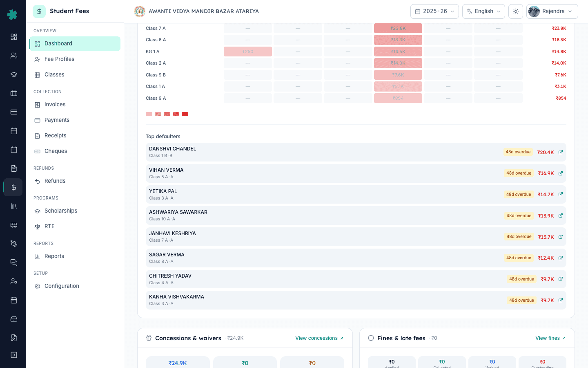Open Chitresh Yadav's external link icon
Screen dimensions: 588x368
tap(561, 279)
